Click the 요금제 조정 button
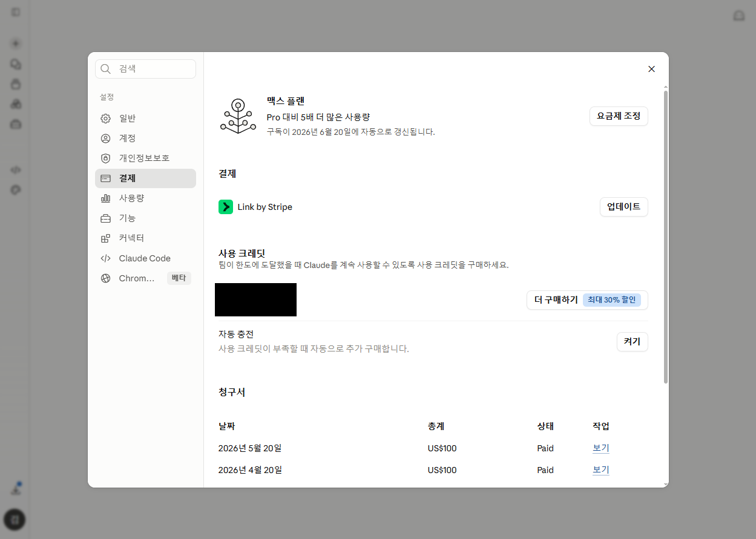756x539 pixels. point(619,116)
